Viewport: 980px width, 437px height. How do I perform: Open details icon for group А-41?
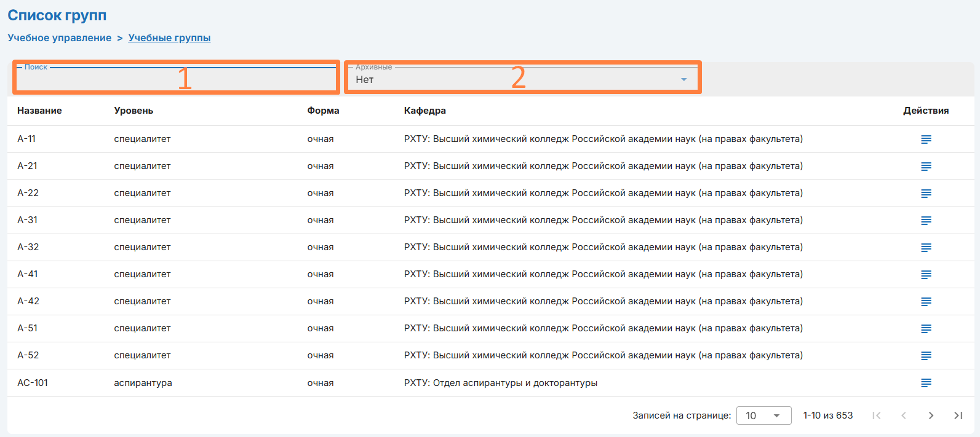[926, 275]
